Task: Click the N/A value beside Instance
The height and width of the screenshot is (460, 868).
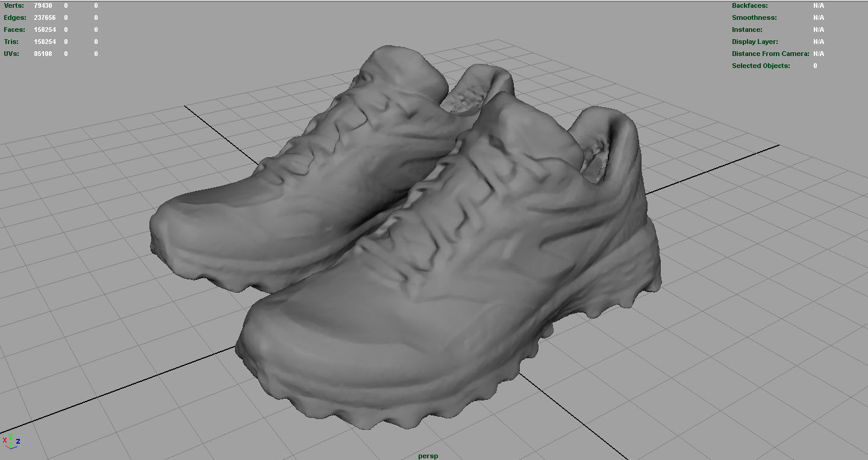Action: click(x=819, y=30)
